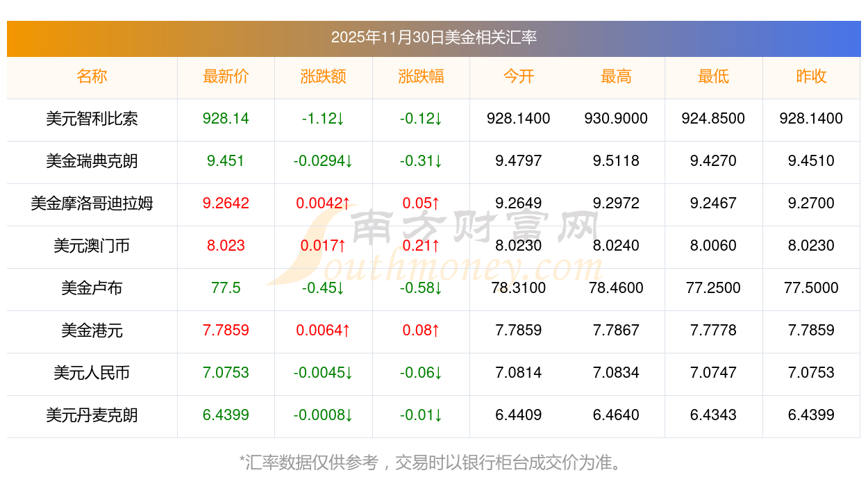This screenshot has height=484, width=868.
Task: Click change percent -0.58↓
Action: tap(421, 288)
